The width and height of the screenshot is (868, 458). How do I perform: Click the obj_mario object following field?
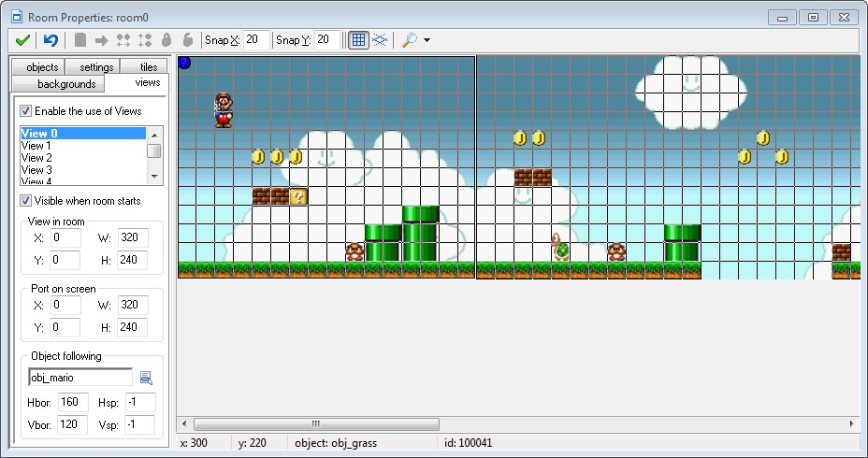tap(80, 378)
